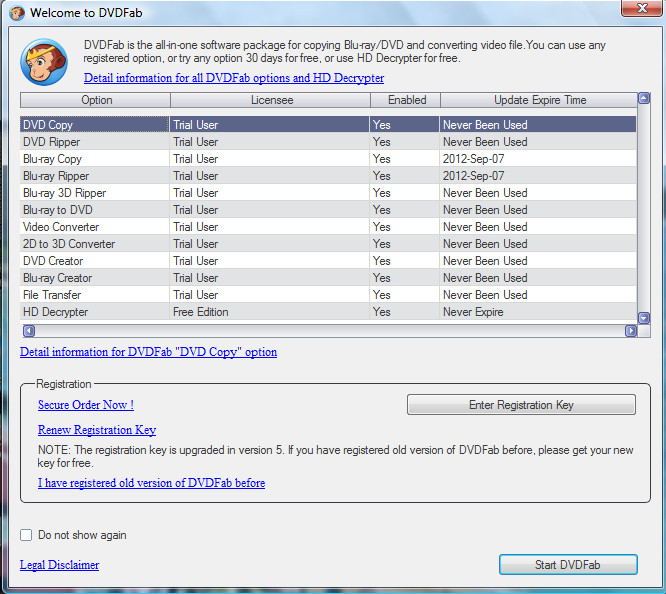Click the horizontal scroll right arrow

[x=631, y=331]
